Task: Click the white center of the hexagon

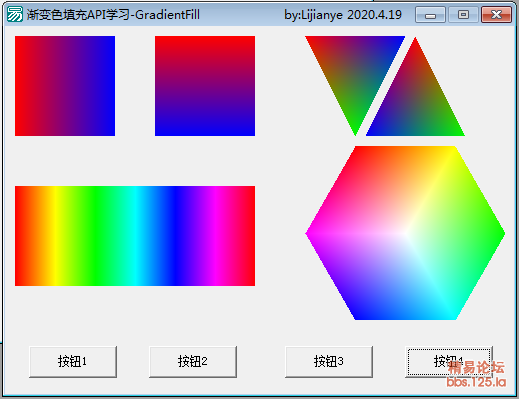Action: point(405,233)
